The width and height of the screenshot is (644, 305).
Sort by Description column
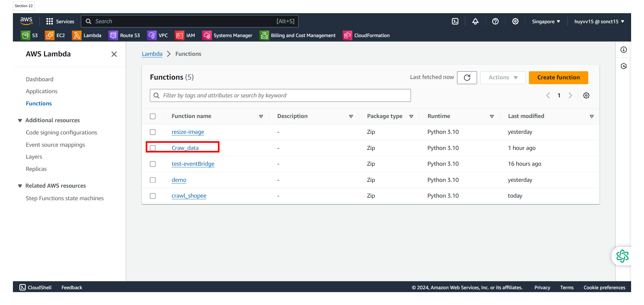351,116
